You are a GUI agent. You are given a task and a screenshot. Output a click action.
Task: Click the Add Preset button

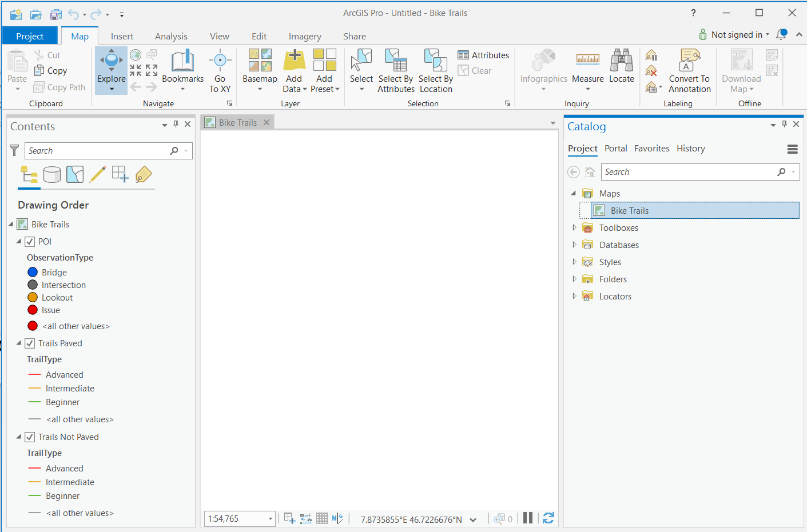(x=325, y=71)
